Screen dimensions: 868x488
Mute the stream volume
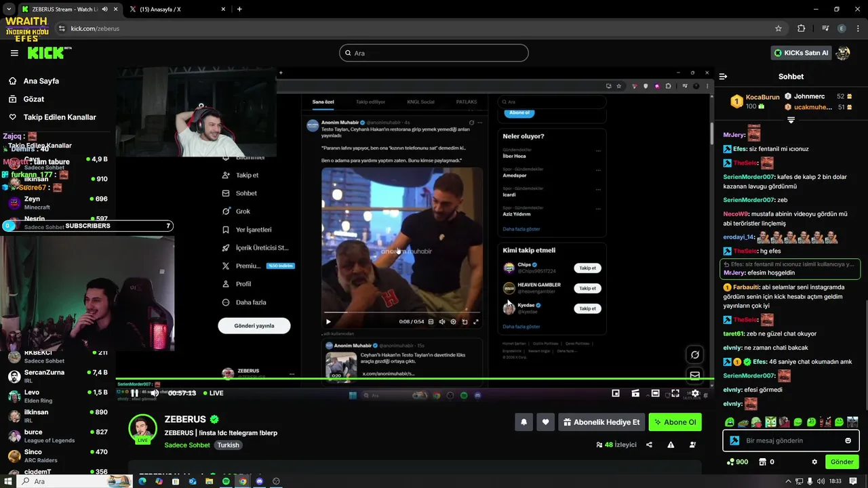coord(155,393)
